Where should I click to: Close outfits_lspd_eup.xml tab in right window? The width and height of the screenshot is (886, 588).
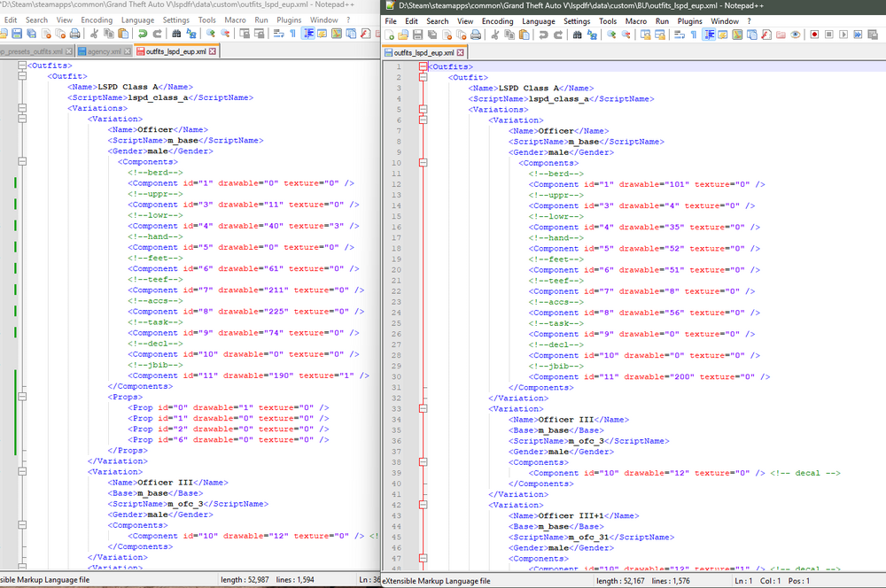click(x=460, y=52)
